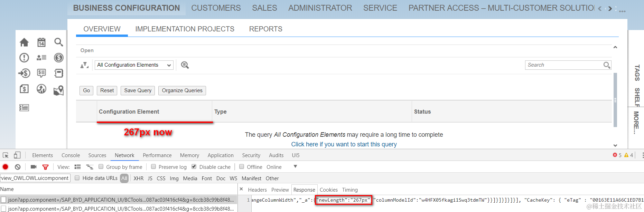Collapse the Open section chevron

coord(615,47)
